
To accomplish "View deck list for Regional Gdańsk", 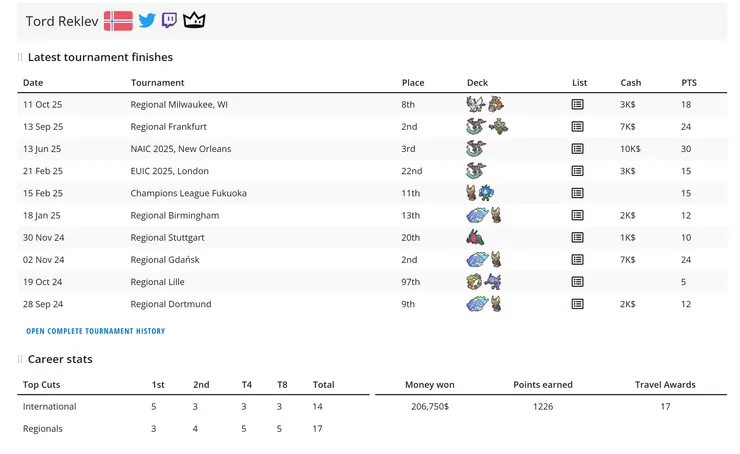I will 578,260.
